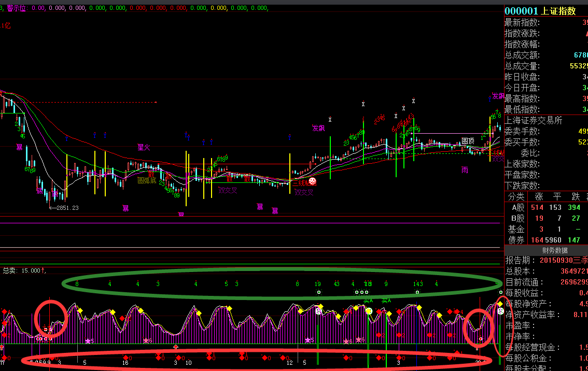The image size is (588, 371).
Task: Click white number 16 on bottom axis
Action: (x=125, y=363)
